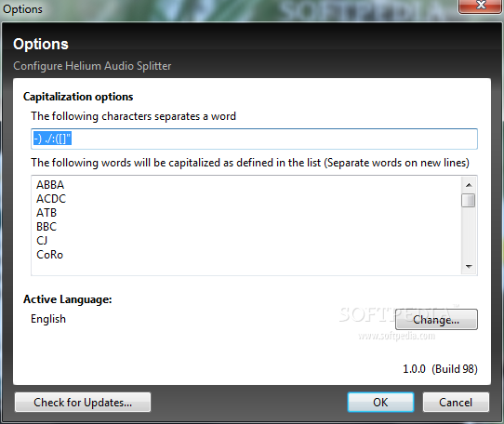Click the Configure Helium Audio Splitter subtitle
The image size is (504, 424).
tap(92, 66)
